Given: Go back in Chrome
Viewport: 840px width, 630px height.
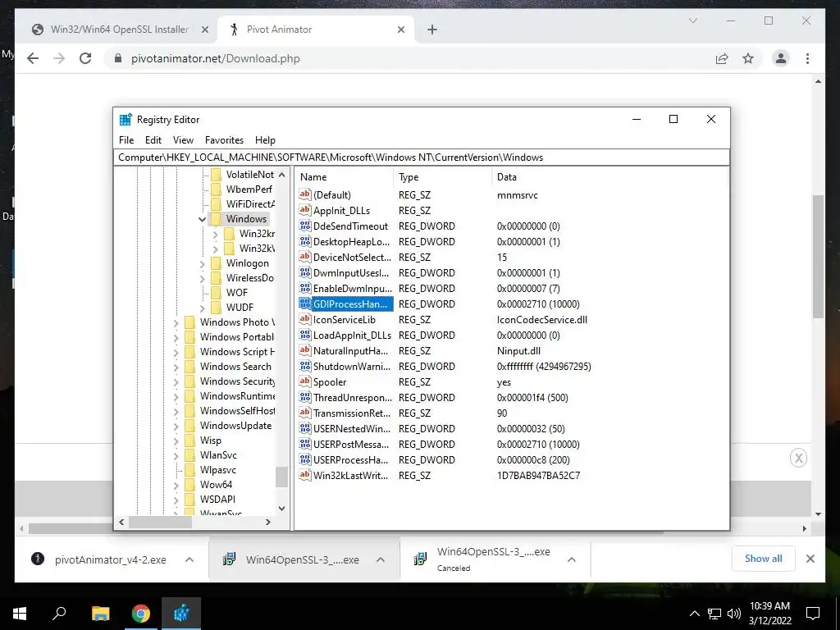Looking at the screenshot, I should pos(33,58).
